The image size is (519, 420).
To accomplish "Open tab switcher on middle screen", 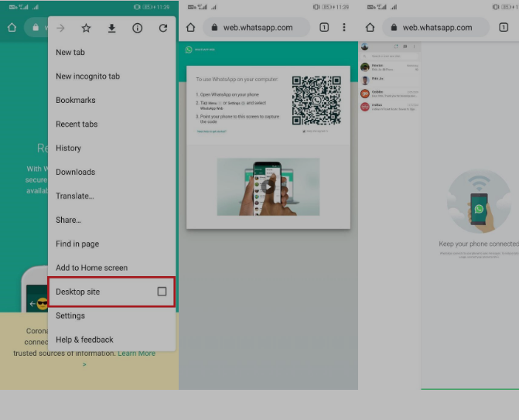I will click(x=324, y=28).
